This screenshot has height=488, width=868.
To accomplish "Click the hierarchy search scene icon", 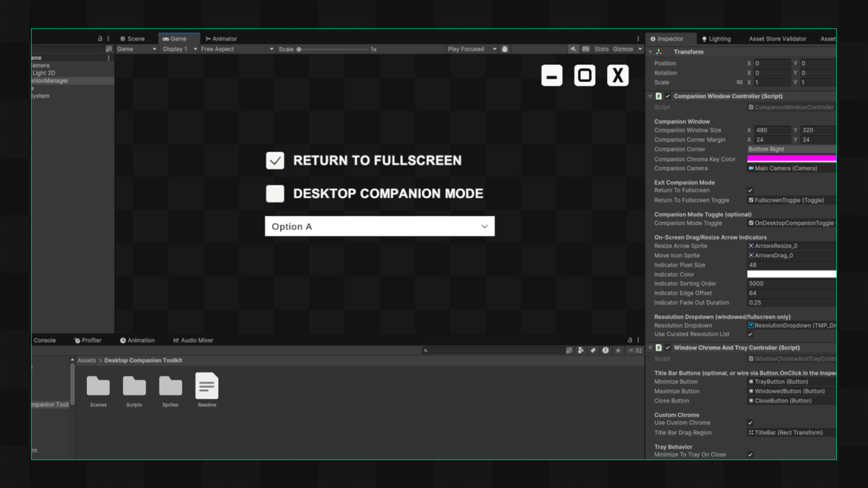I will click(x=109, y=49).
